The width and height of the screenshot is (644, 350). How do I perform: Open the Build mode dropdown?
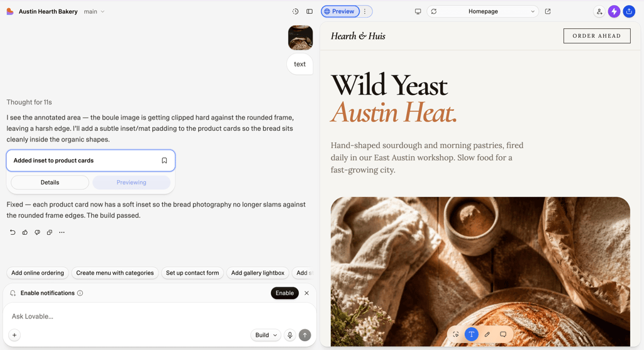click(x=266, y=335)
